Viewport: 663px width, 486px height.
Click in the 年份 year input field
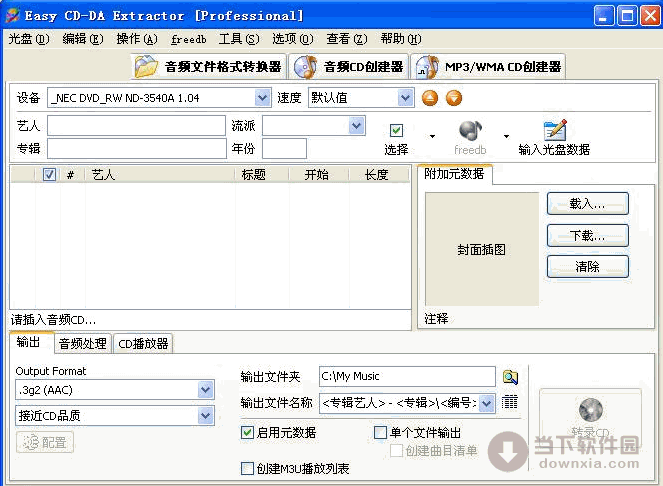coord(284,148)
